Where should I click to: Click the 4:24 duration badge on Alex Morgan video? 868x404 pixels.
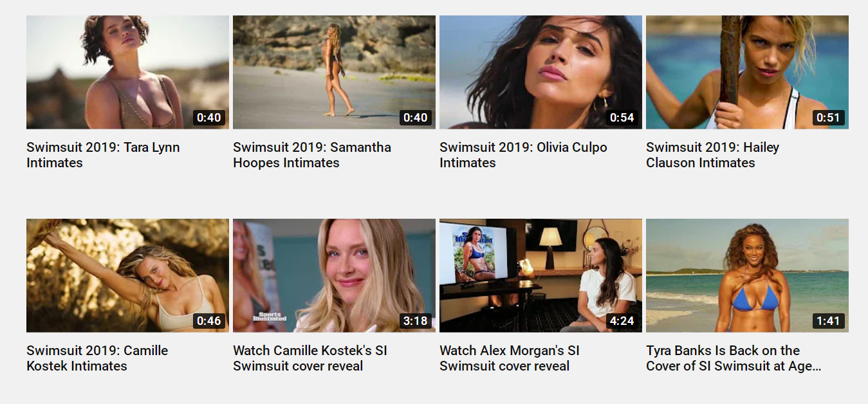coord(622,321)
